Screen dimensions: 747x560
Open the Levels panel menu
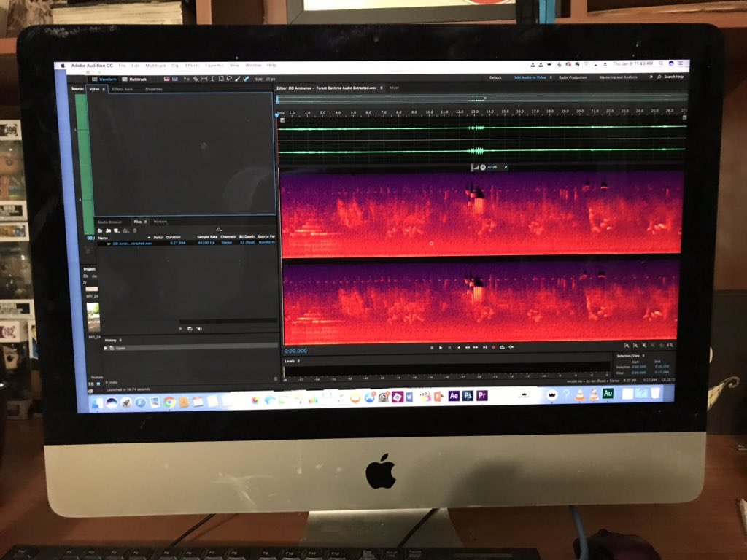click(x=298, y=362)
